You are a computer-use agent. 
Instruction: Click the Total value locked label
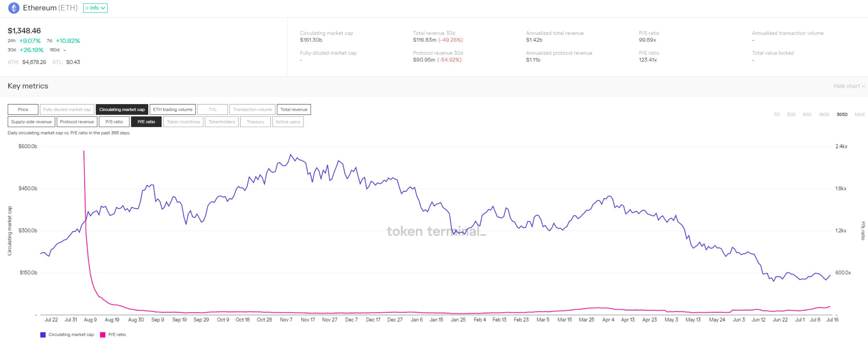[773, 53]
